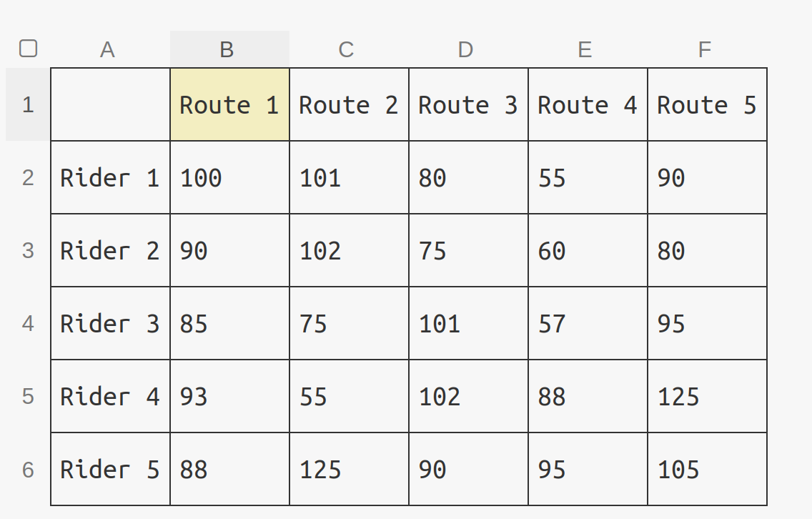Click Rider 4's Route 5 cell
This screenshot has width=812, height=519.
(x=707, y=396)
